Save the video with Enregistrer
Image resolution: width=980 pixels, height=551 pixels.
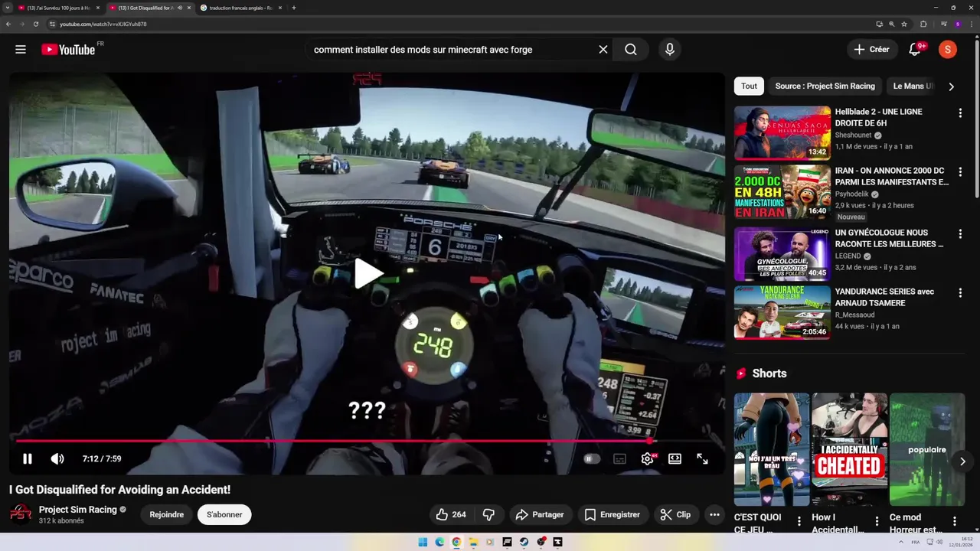(612, 515)
